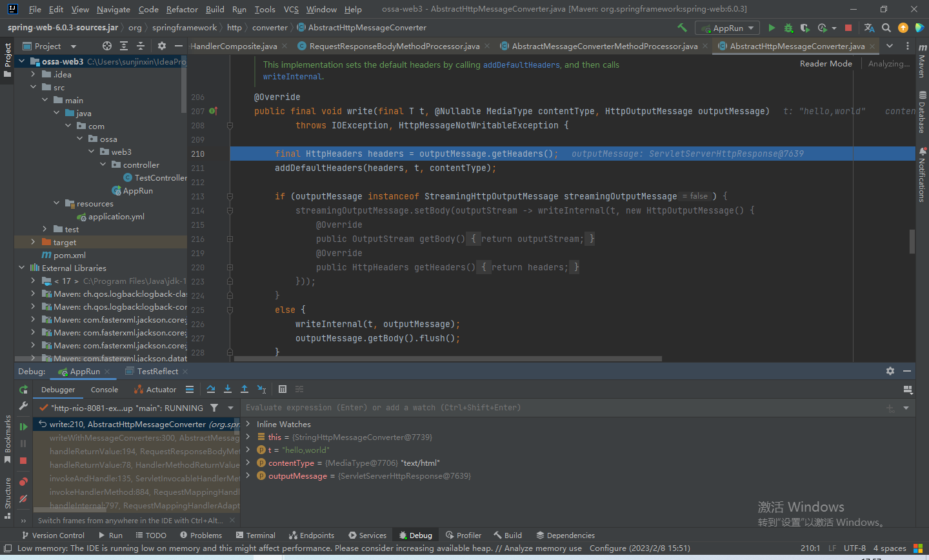Click Analyze memory use link

543,548
